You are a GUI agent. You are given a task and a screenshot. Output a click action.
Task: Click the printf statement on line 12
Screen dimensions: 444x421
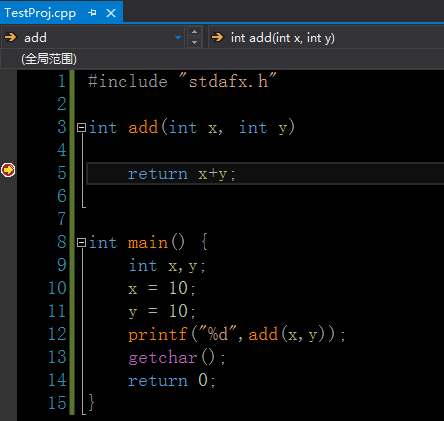click(237, 334)
